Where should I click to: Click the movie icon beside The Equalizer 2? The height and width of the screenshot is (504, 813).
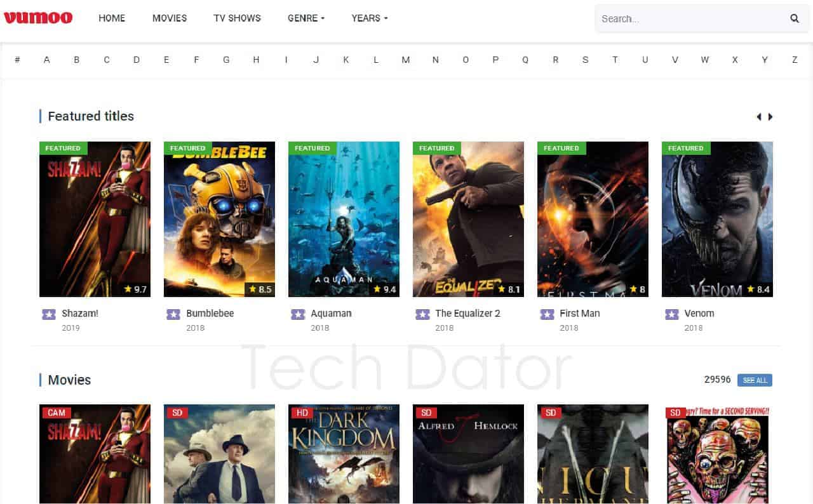pyautogui.click(x=422, y=314)
